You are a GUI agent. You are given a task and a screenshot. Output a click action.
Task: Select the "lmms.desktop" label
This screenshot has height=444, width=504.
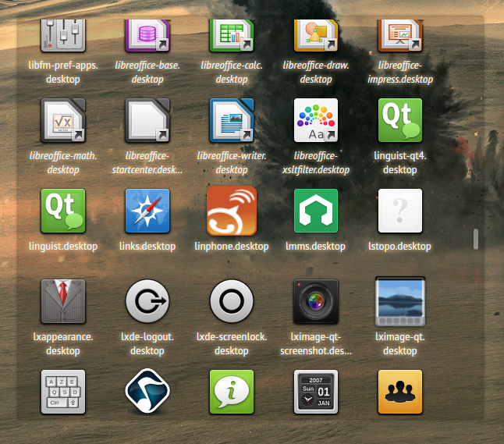[x=316, y=247]
